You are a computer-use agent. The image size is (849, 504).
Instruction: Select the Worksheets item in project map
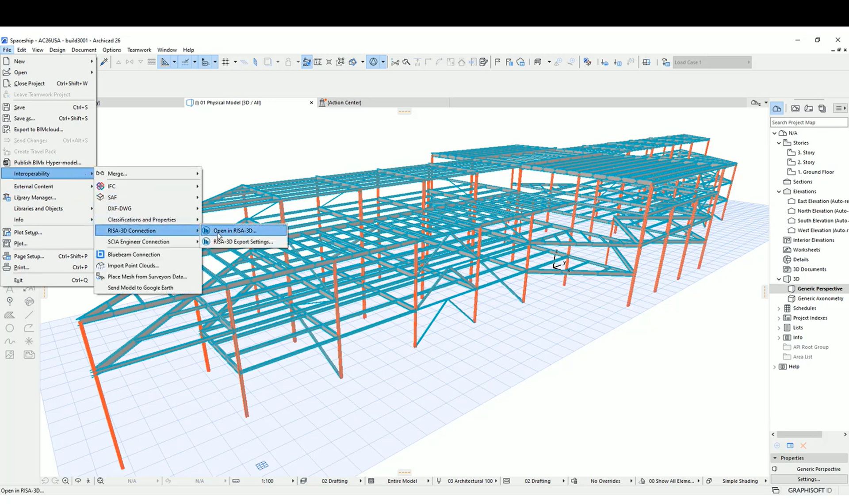coord(806,250)
